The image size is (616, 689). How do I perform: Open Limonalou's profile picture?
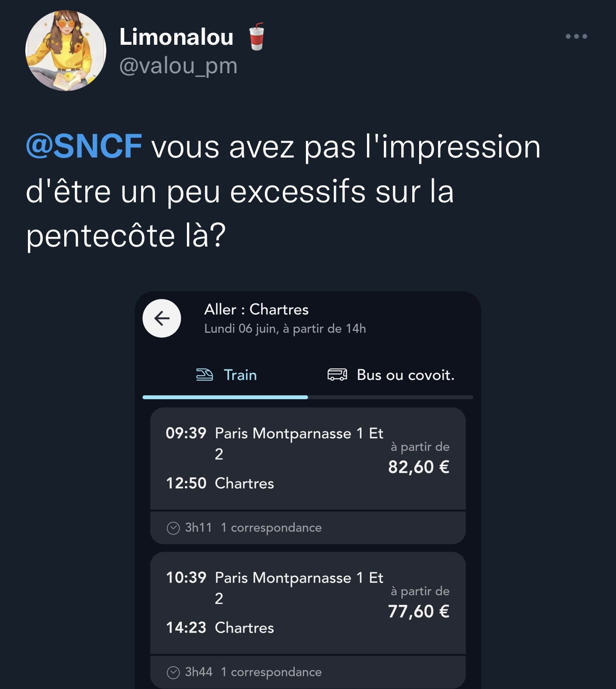[x=66, y=51]
